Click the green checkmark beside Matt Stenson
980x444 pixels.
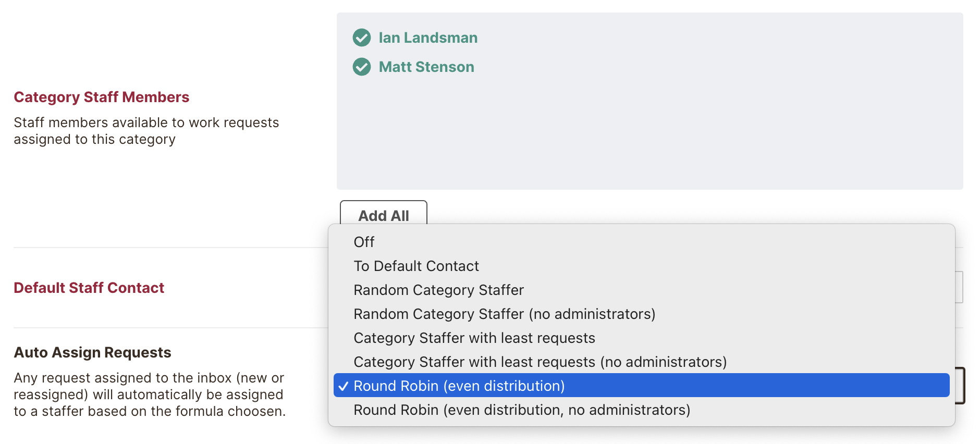pyautogui.click(x=362, y=67)
